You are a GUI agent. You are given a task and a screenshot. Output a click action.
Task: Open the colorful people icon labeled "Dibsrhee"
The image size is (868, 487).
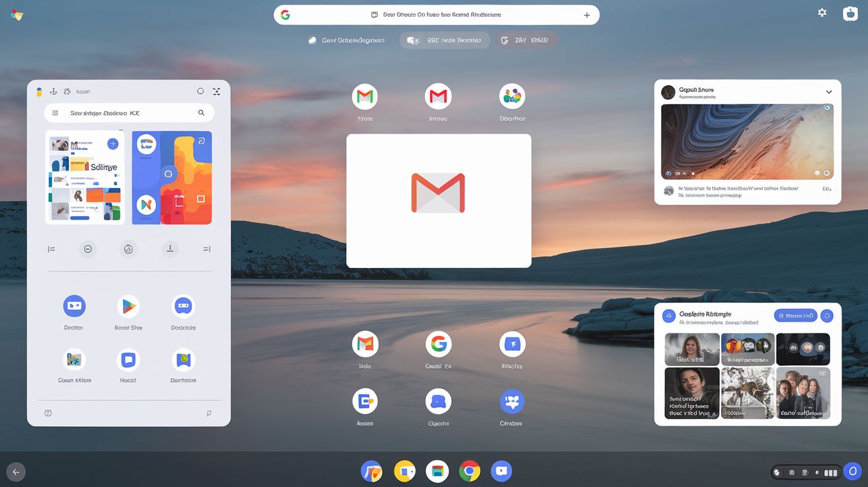point(512,97)
